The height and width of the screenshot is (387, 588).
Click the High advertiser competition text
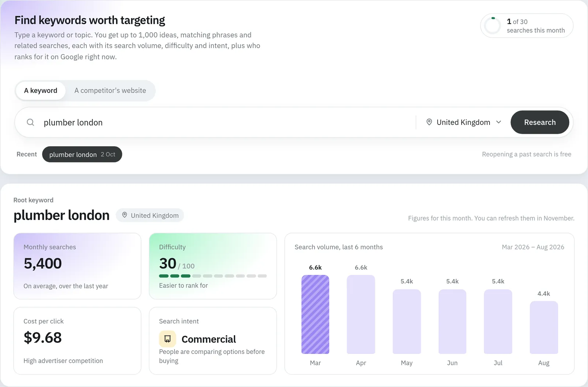pos(63,361)
